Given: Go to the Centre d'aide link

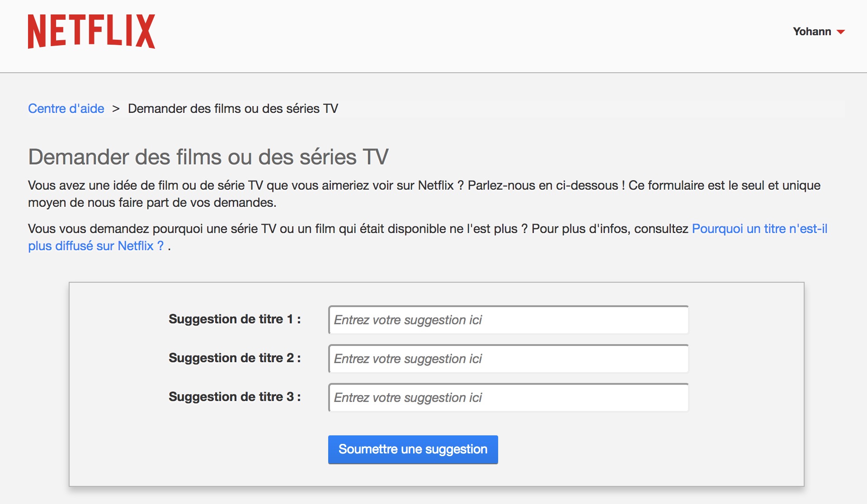Looking at the screenshot, I should pos(66,108).
